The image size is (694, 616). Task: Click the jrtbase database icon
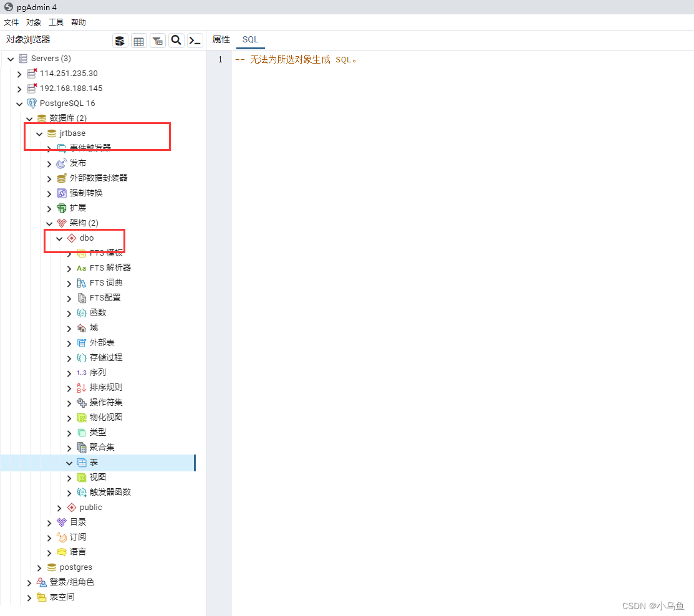(x=52, y=133)
